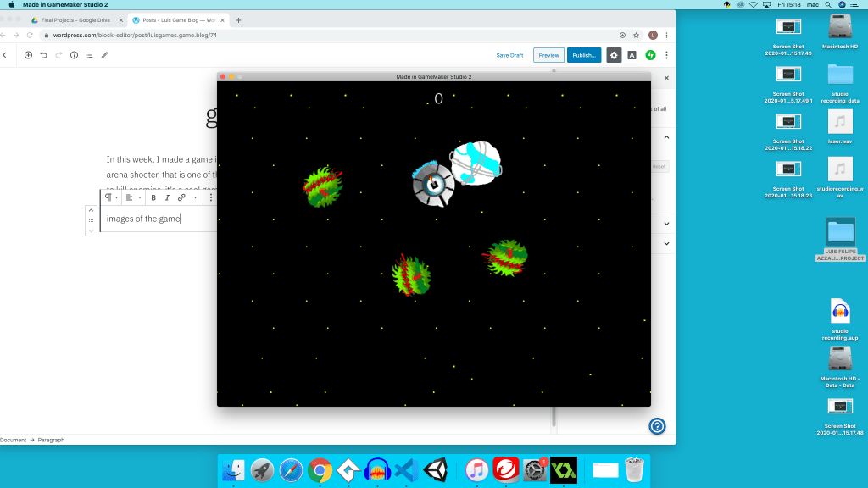Insert a link in the paragraph
Image resolution: width=868 pixels, height=488 pixels.
click(x=181, y=197)
